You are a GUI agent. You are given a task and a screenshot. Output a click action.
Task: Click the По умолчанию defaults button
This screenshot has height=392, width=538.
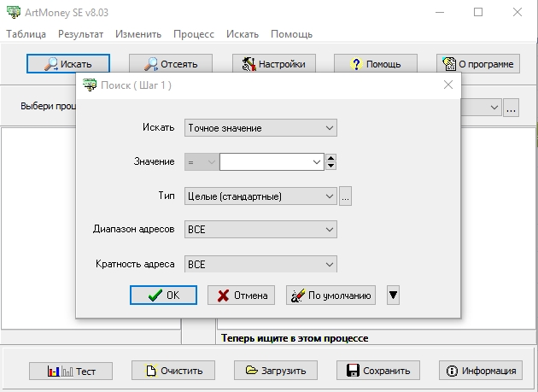pos(330,295)
